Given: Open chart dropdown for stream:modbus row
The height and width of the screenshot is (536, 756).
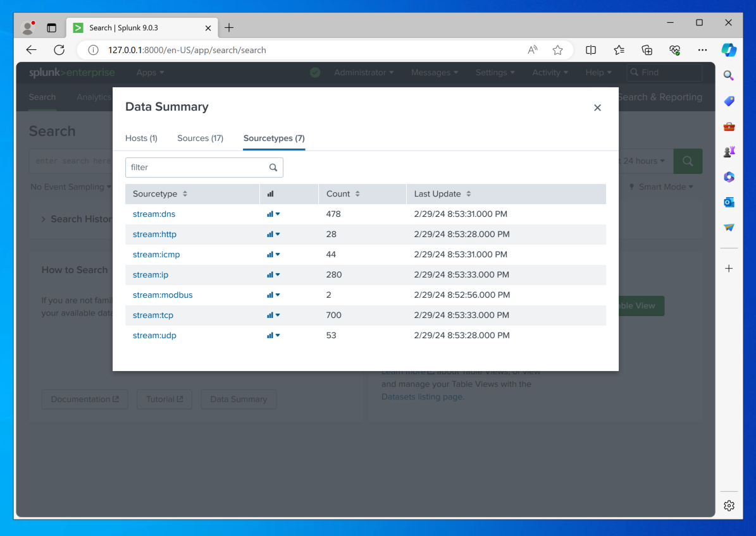Looking at the screenshot, I should click(x=273, y=295).
